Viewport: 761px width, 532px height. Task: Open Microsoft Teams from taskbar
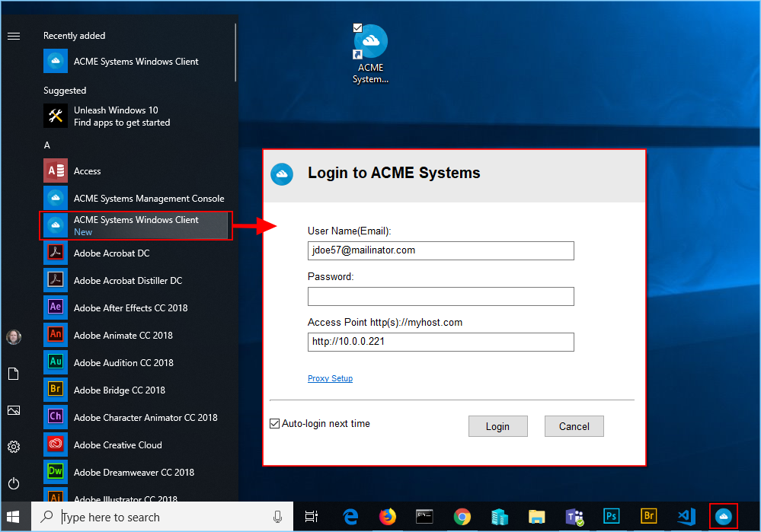(574, 517)
